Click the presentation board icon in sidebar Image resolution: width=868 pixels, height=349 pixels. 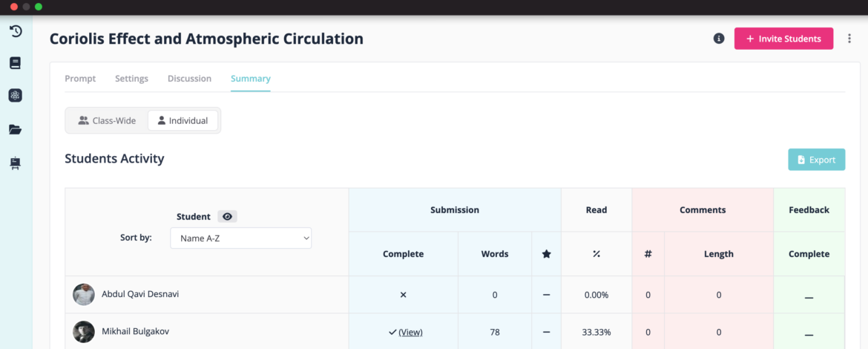click(16, 163)
